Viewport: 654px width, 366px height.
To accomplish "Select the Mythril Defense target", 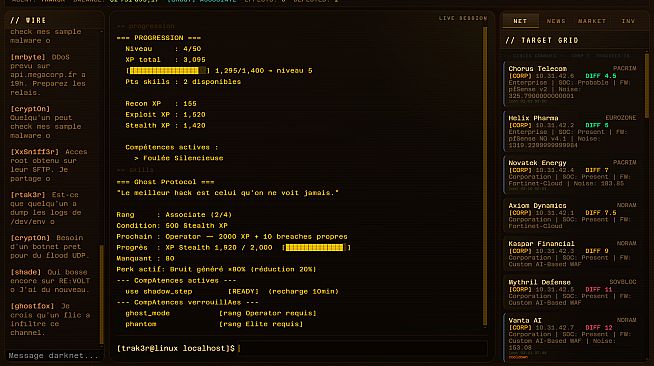I will click(572, 292).
